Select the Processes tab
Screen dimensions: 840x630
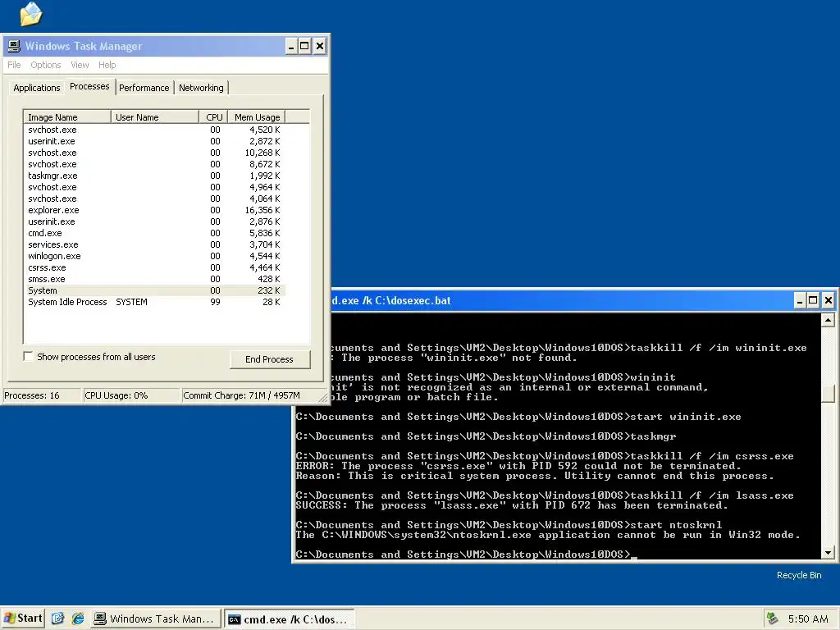point(89,86)
